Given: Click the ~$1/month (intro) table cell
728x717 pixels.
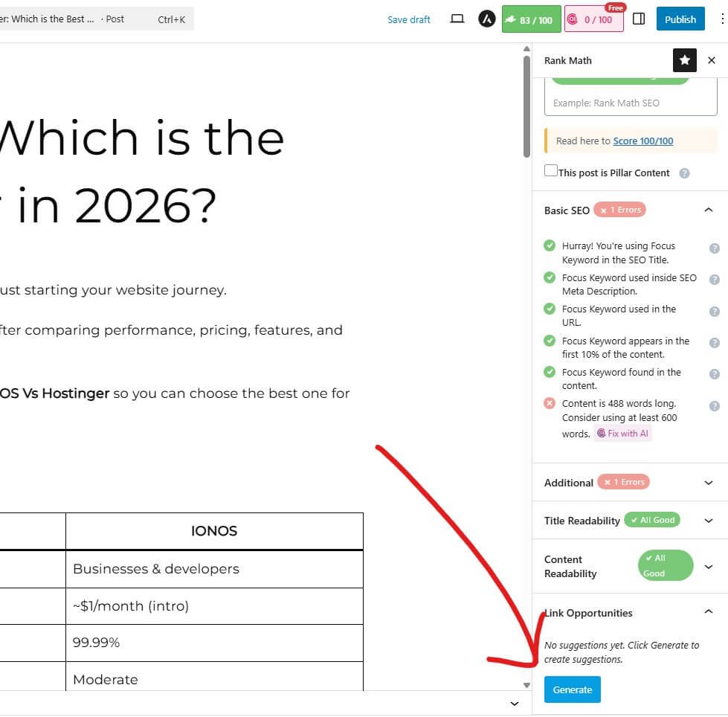Looking at the screenshot, I should 214,606.
